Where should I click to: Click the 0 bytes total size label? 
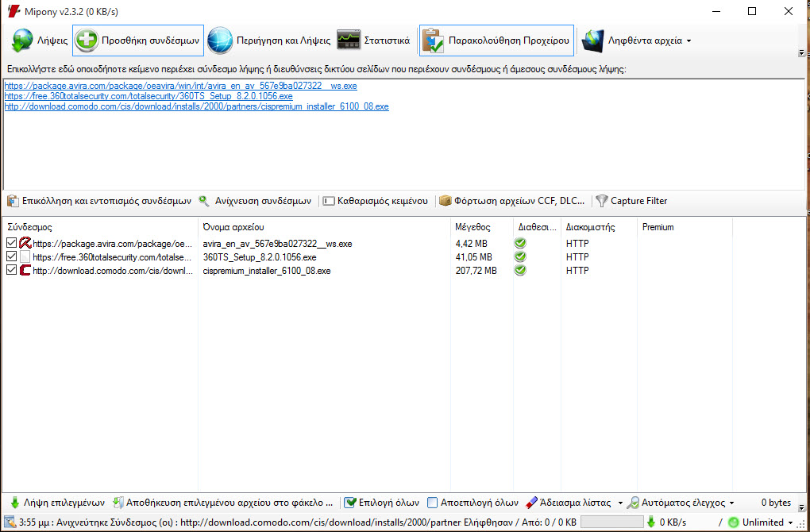[776, 502]
